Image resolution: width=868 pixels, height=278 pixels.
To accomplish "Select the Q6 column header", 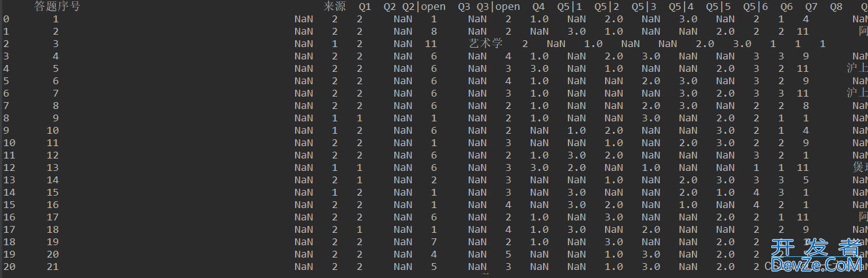I will 786,7.
